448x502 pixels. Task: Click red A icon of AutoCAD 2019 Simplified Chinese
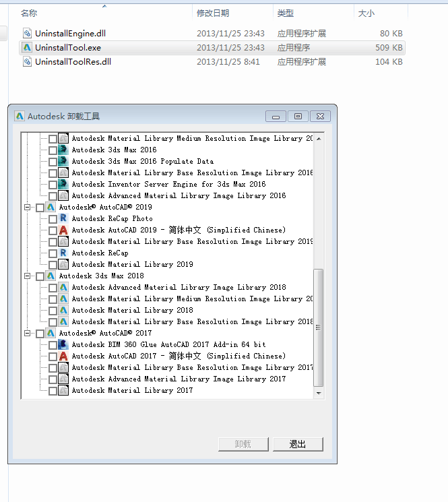(63, 230)
